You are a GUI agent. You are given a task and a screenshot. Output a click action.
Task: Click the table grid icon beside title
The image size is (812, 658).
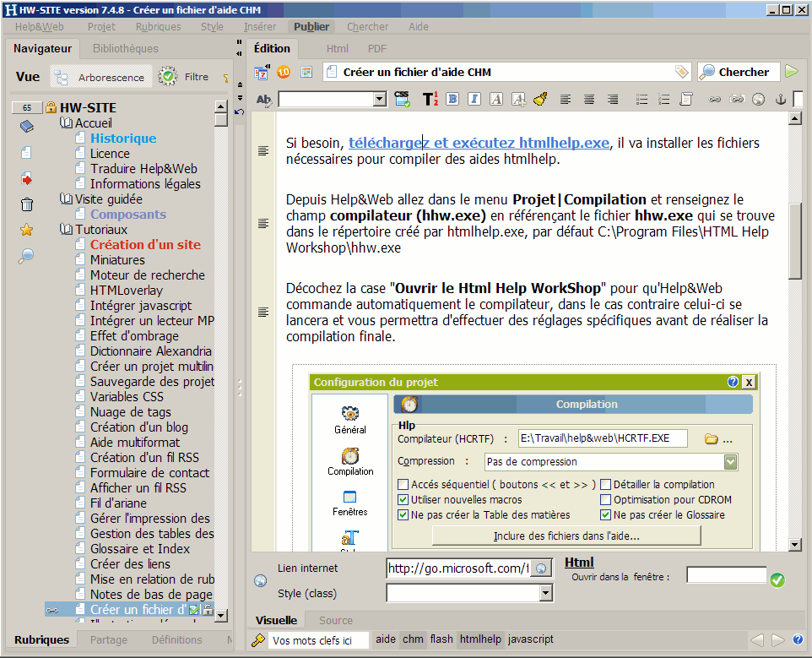306,72
